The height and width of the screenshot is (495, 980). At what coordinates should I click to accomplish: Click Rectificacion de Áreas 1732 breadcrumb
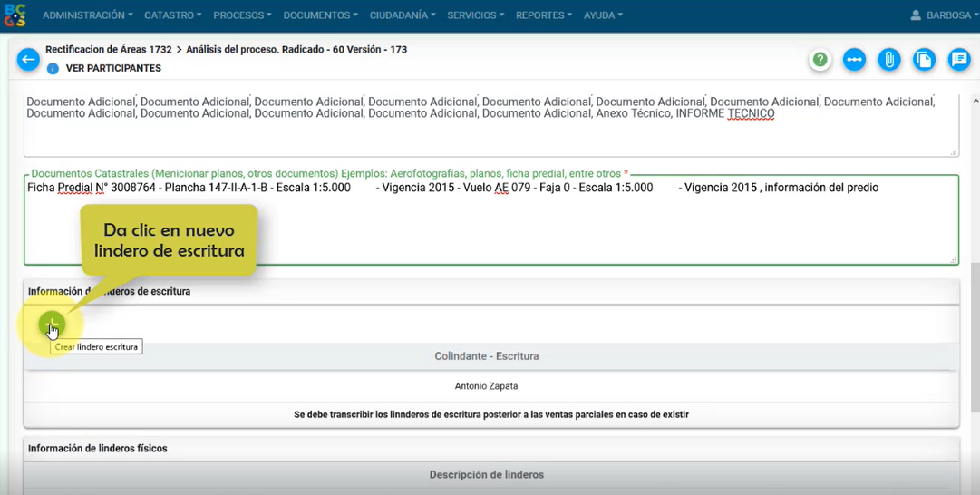(x=108, y=50)
